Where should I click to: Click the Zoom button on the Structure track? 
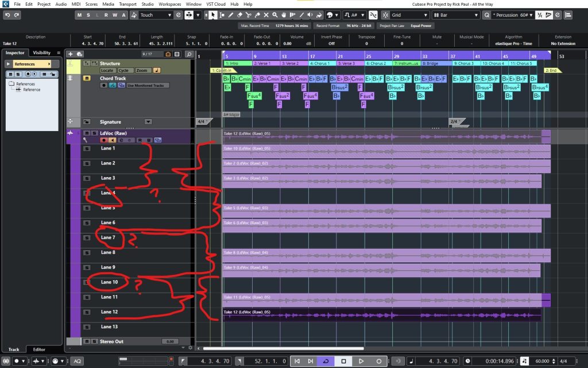[141, 70]
